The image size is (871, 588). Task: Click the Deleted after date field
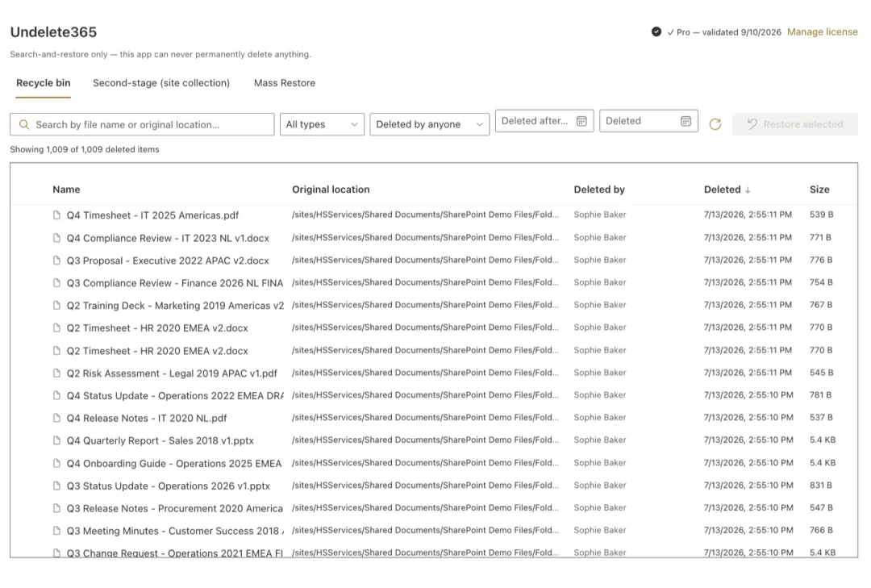point(544,121)
